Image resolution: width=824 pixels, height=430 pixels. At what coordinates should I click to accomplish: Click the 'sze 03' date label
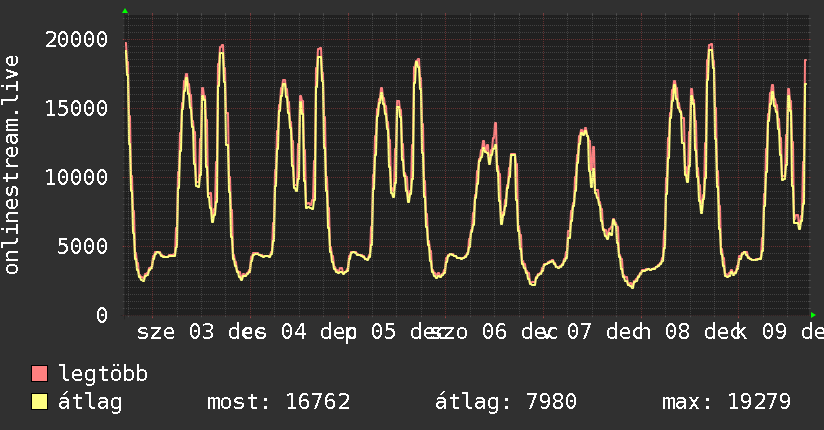176,332
